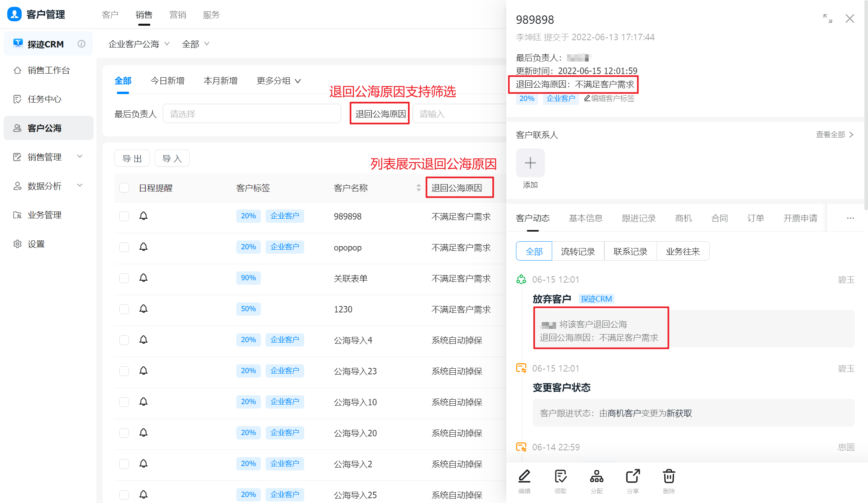Click the plus icon to add contact
The image size is (868, 503).
[530, 163]
